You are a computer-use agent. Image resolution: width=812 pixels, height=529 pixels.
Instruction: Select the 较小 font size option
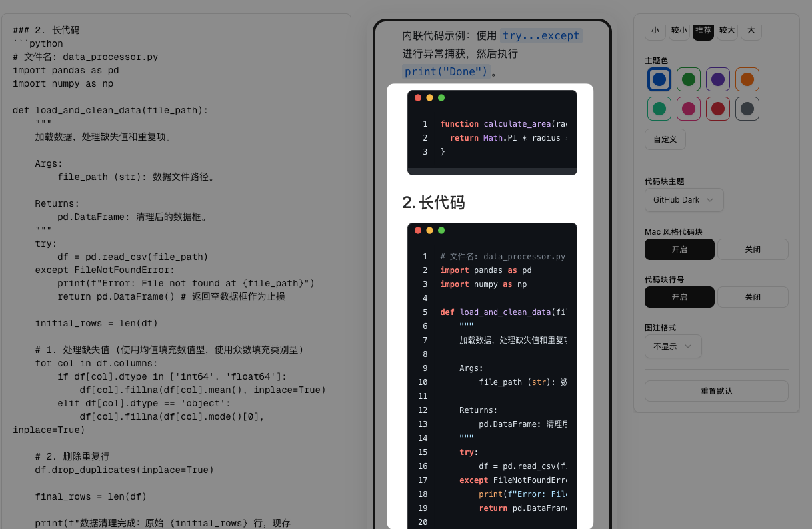[x=679, y=31]
